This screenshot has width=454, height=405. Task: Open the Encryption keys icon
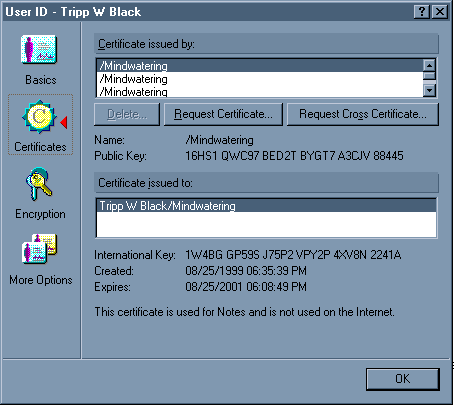point(39,184)
